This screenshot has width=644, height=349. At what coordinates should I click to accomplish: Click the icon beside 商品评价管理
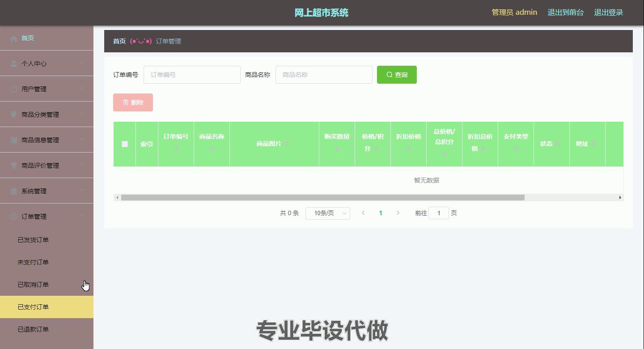[x=14, y=166]
